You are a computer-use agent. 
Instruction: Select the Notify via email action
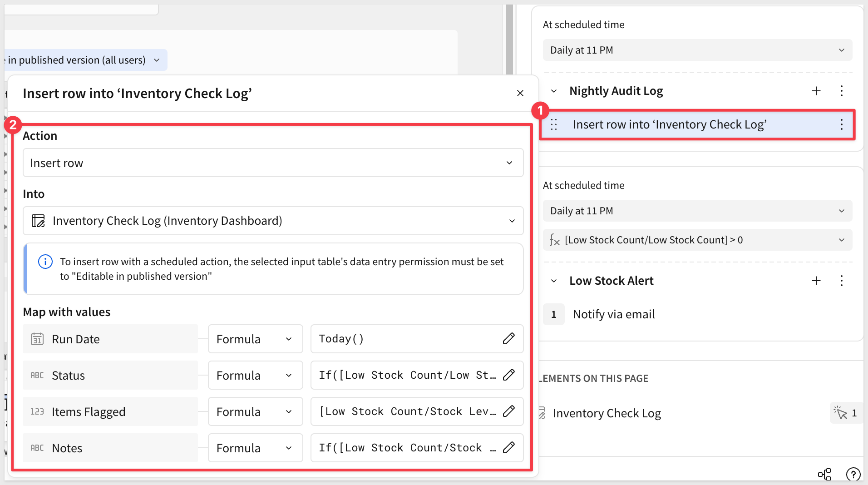pyautogui.click(x=613, y=315)
